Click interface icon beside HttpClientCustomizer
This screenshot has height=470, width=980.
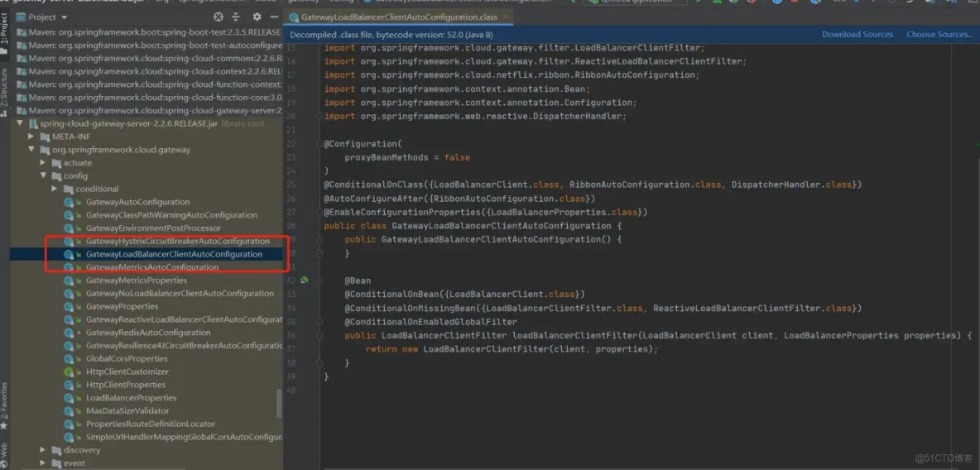[70, 372]
